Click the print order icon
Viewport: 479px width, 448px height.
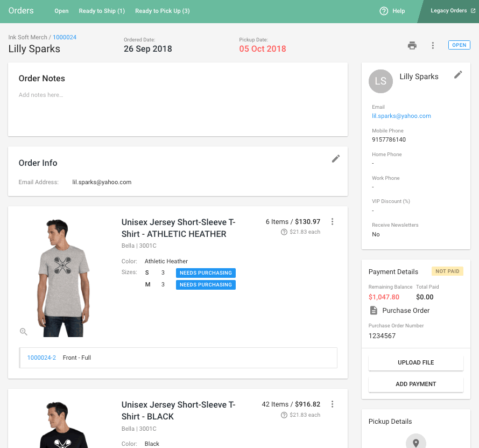(412, 46)
